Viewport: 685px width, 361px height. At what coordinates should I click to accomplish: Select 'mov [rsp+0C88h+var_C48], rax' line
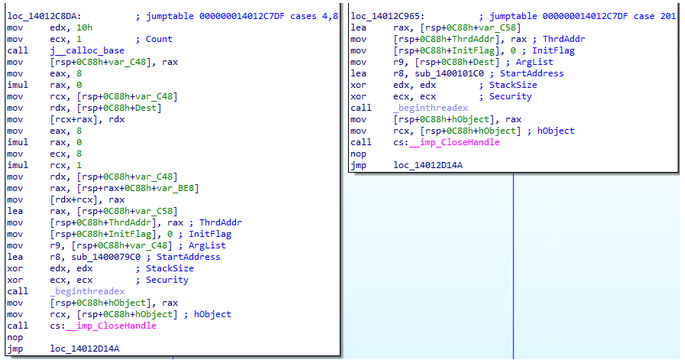point(93,62)
